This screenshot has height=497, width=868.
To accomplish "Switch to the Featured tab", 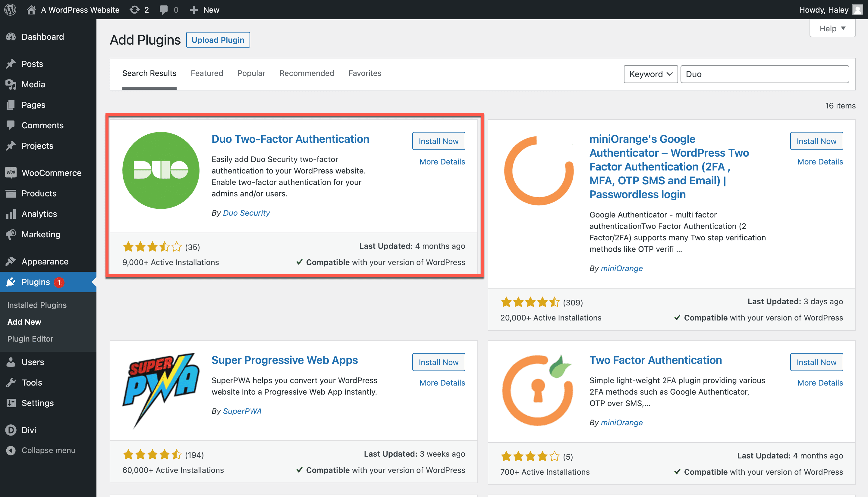I will click(206, 73).
